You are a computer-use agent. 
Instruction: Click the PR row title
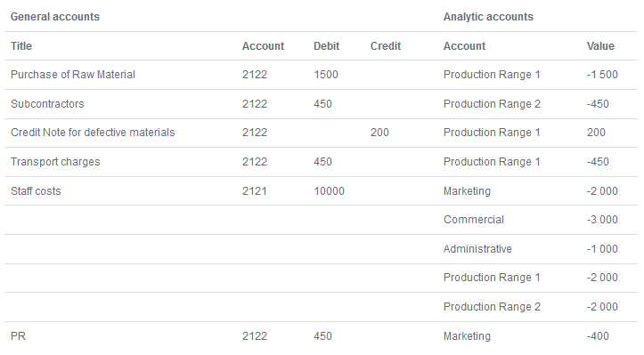click(x=18, y=336)
